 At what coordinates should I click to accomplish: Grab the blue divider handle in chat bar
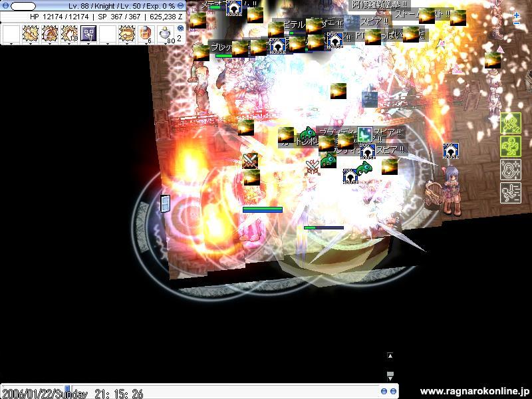tap(67, 389)
